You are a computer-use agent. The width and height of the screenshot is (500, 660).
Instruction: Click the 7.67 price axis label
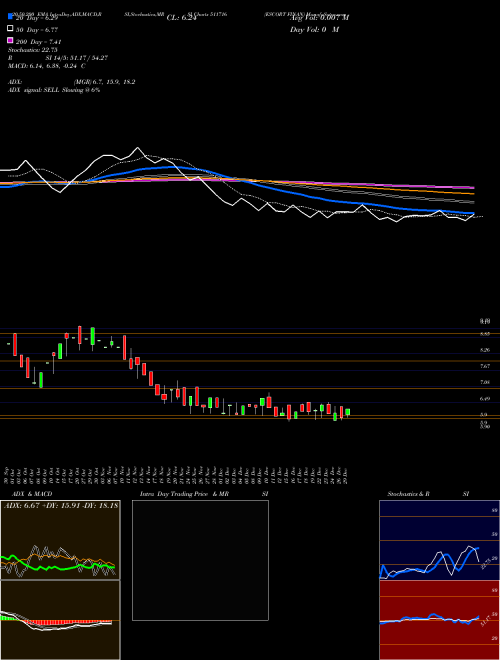485,366
